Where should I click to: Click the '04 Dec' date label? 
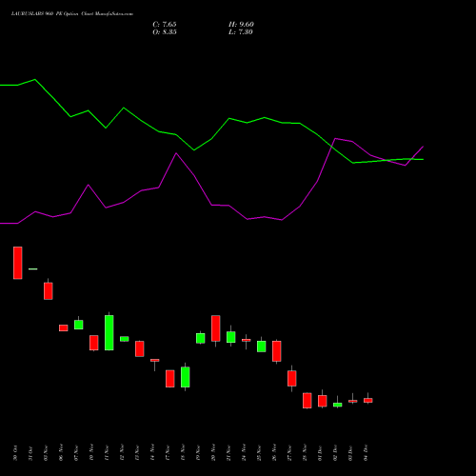click(x=366, y=453)
